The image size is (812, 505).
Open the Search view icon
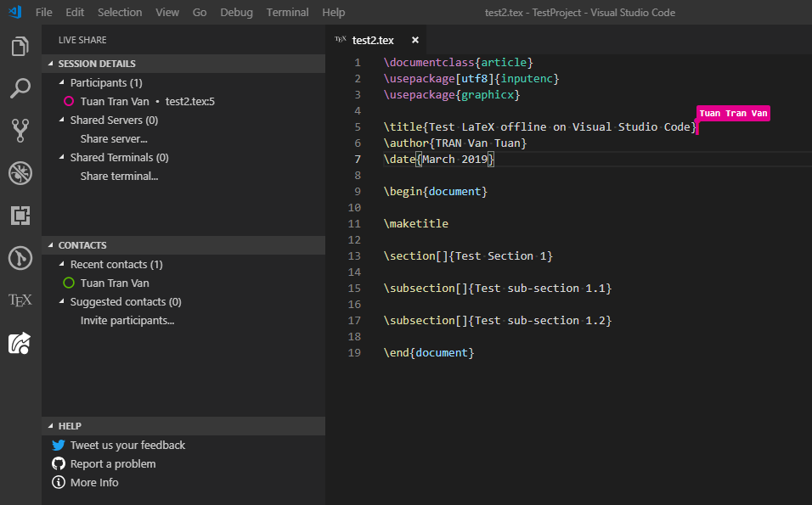[x=20, y=88]
